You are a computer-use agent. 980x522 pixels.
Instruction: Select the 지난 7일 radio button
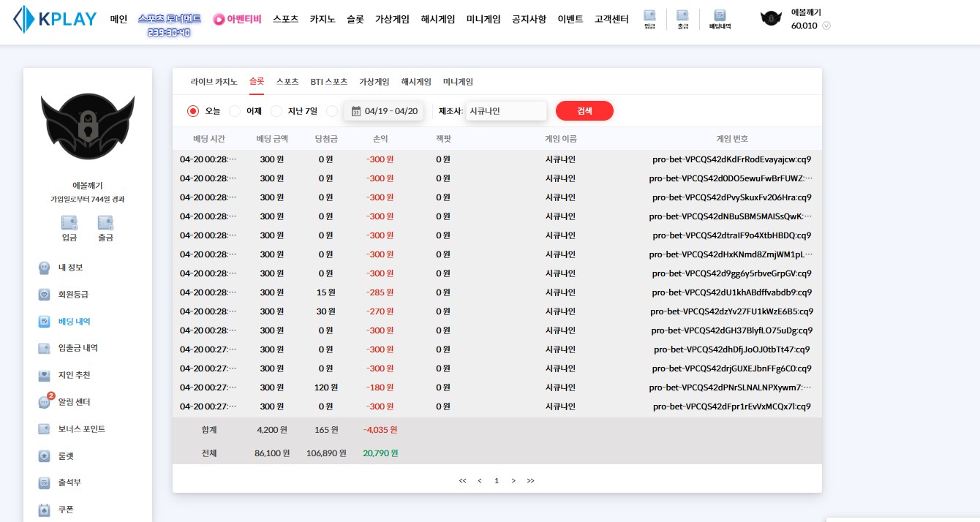[x=276, y=111]
